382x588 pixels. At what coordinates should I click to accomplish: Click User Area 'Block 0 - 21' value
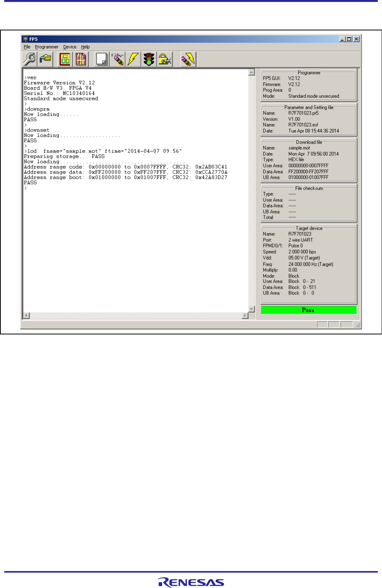tap(302, 281)
